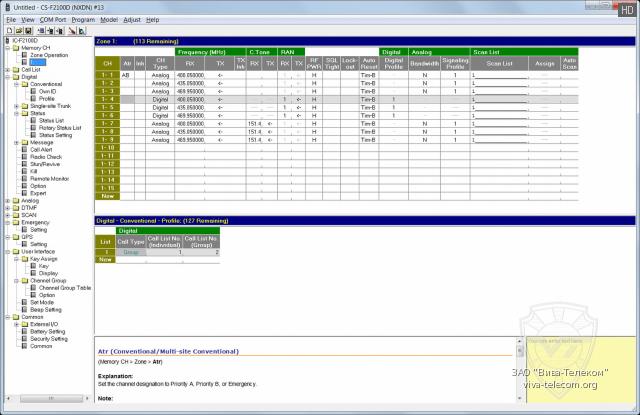Collapse the Key Assign tree node
640x415 pixels.
coord(16,259)
